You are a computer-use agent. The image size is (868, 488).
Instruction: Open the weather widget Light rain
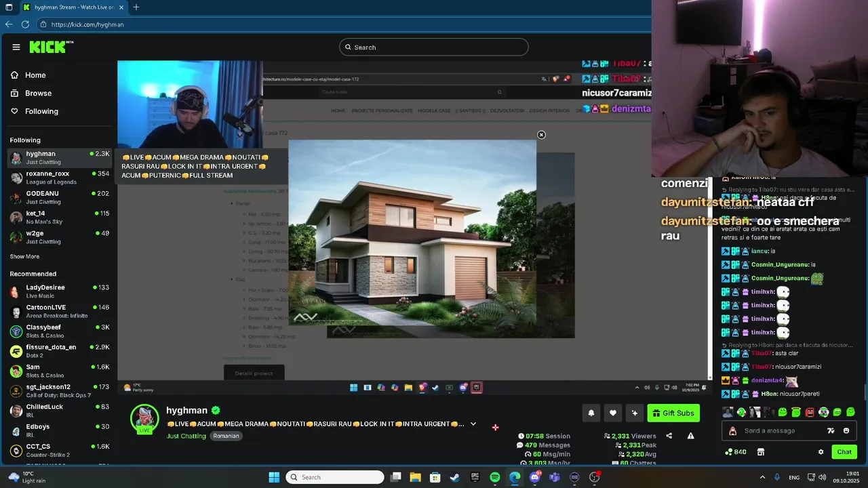[x=28, y=477]
